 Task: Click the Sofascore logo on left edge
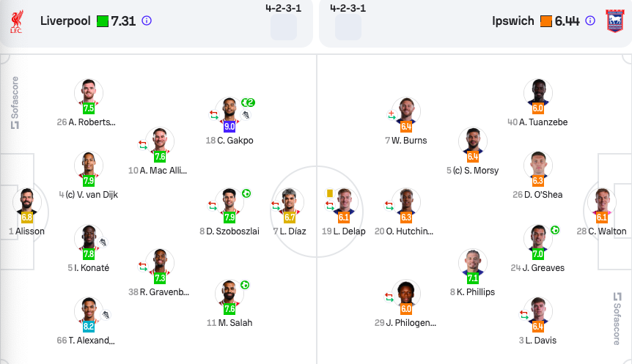[x=14, y=103]
